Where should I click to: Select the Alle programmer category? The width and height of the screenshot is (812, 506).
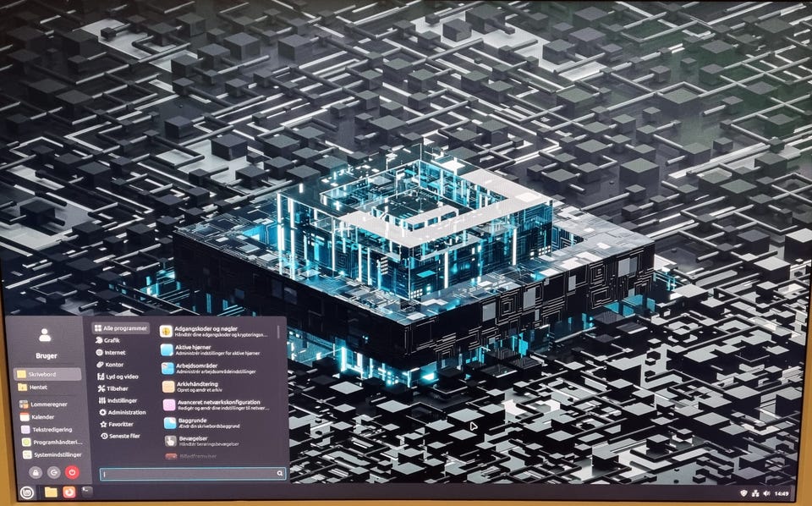pyautogui.click(x=121, y=327)
